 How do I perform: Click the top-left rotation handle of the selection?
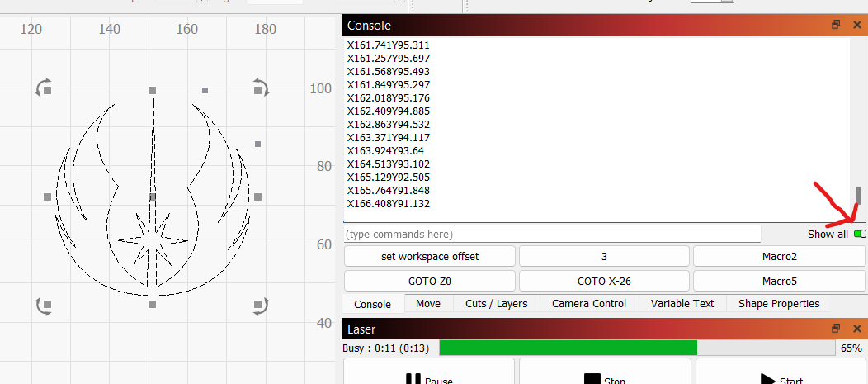coord(42,88)
